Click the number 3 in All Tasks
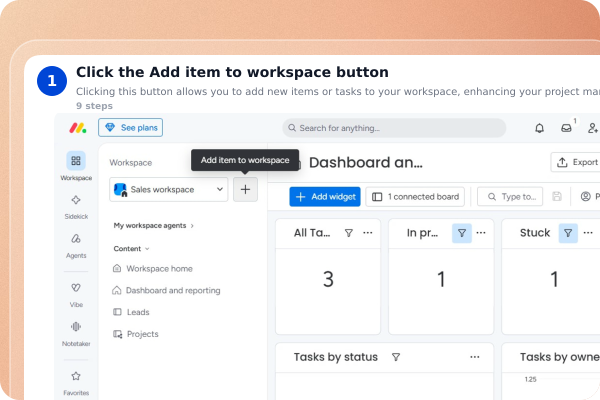This screenshot has width=600, height=400. click(328, 279)
